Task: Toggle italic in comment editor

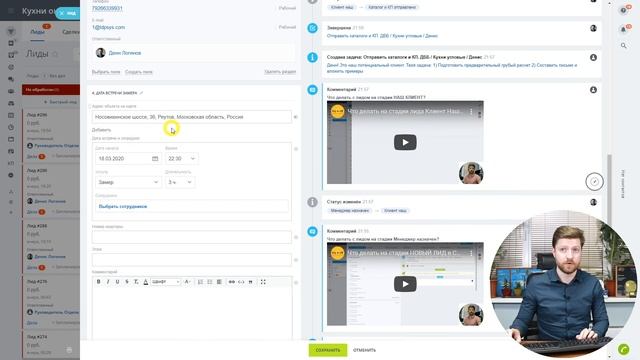Action: point(108,282)
